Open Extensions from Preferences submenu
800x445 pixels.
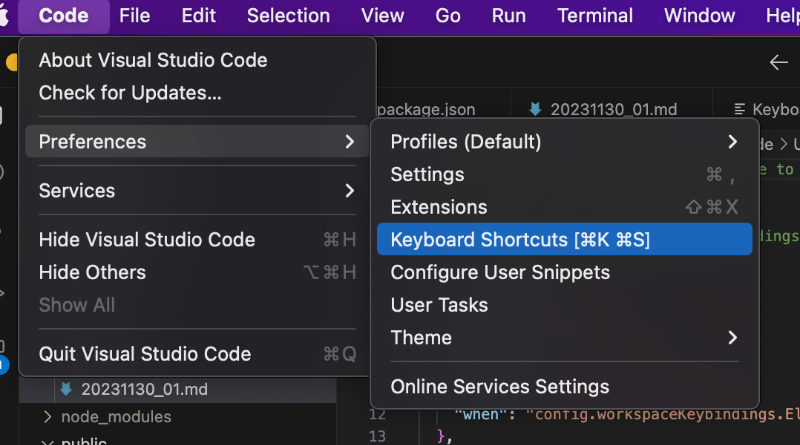tap(438, 207)
